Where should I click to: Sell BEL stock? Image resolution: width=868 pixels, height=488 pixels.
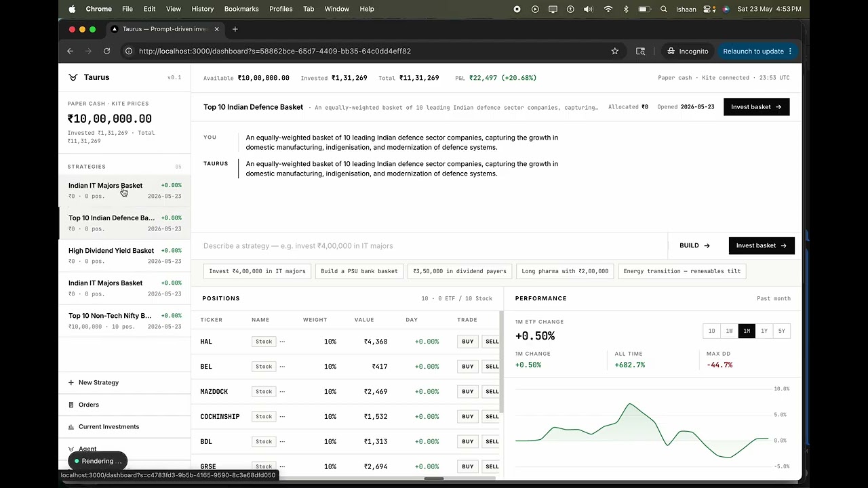tap(492, 367)
